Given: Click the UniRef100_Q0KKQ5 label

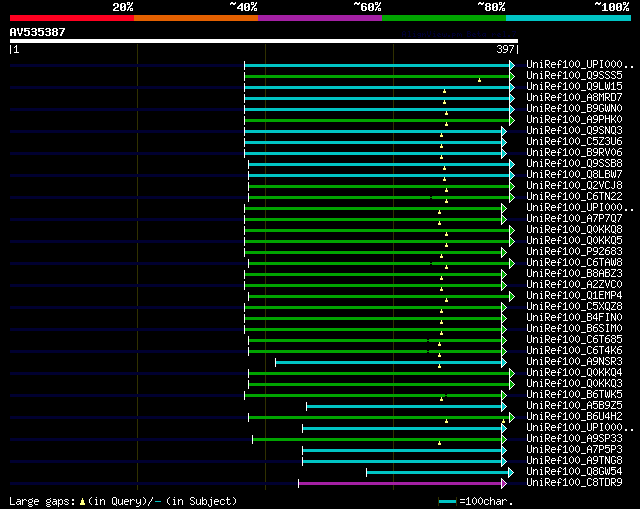Looking at the screenshot, I should coord(574,241).
